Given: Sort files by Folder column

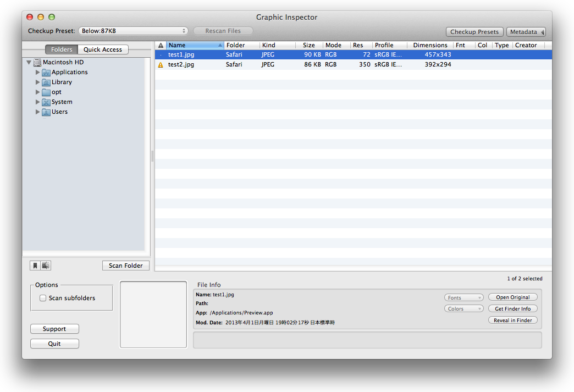Looking at the screenshot, I should 241,45.
